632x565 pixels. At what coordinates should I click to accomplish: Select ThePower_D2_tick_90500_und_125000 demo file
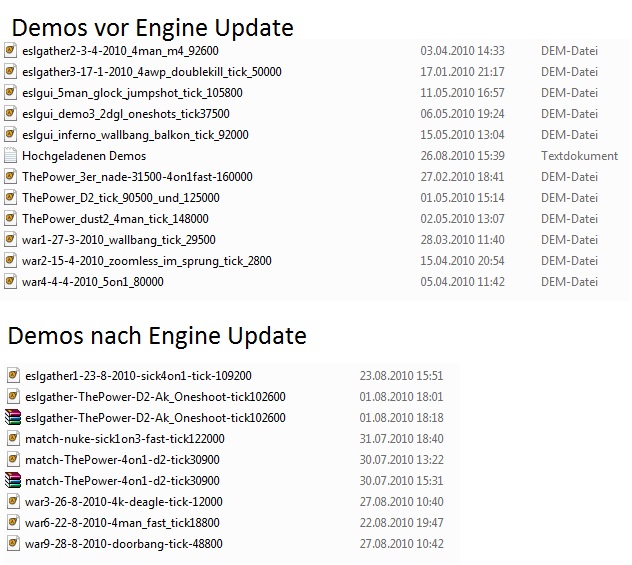pos(121,198)
